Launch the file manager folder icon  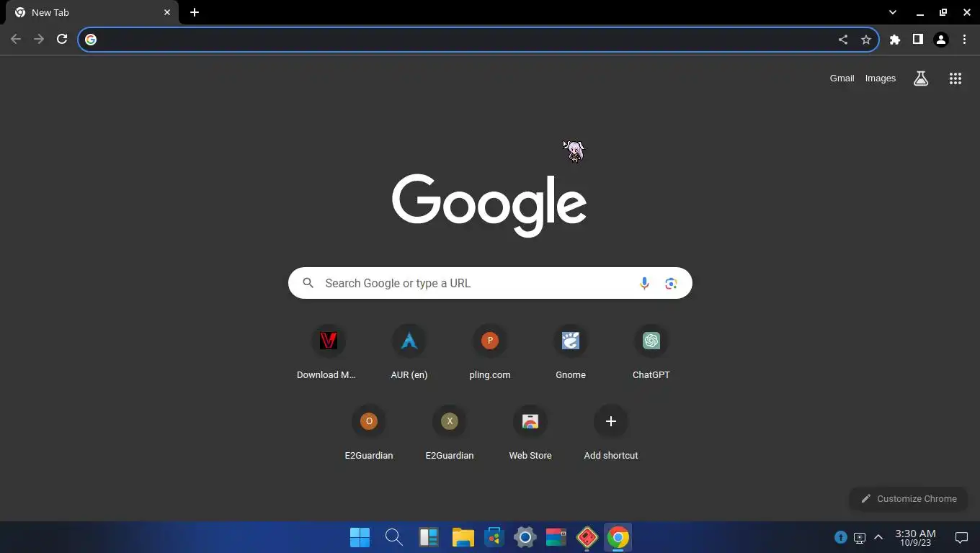pos(463,537)
